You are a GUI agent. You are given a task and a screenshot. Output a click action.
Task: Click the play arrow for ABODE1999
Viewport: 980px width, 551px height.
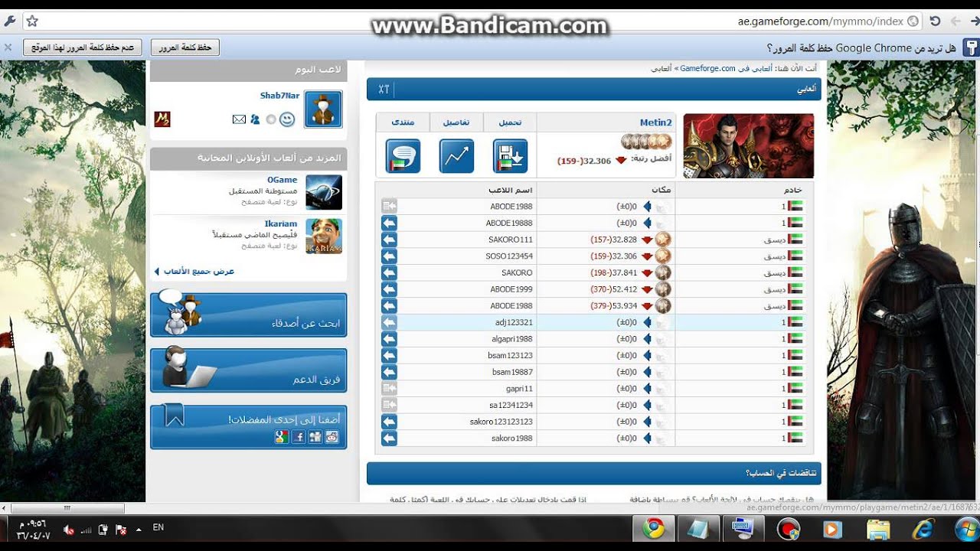click(x=389, y=289)
